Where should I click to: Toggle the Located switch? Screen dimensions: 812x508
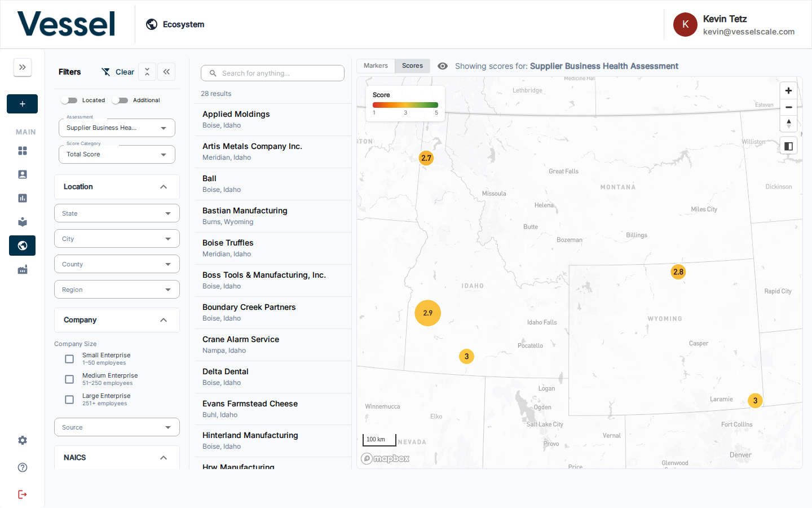(69, 100)
